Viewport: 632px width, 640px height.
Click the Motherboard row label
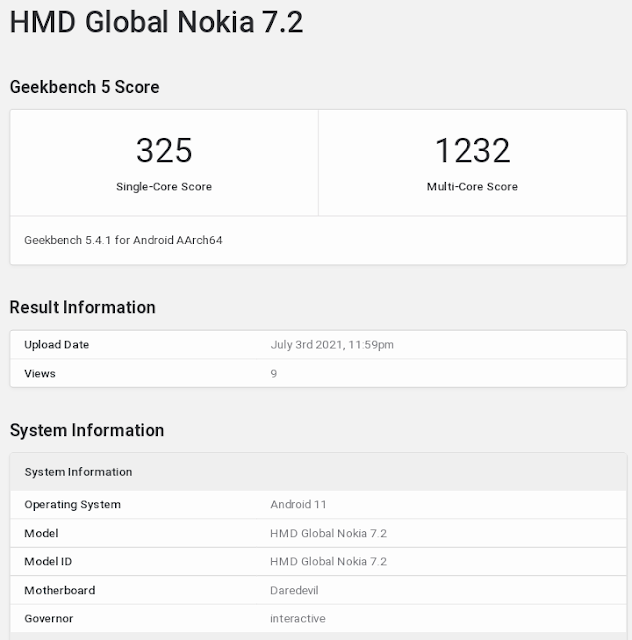click(x=60, y=590)
